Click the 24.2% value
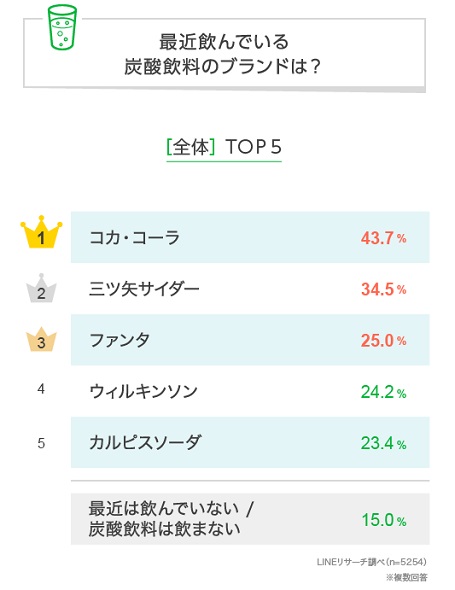Image resolution: width=455 pixels, height=590 pixels. (383, 392)
